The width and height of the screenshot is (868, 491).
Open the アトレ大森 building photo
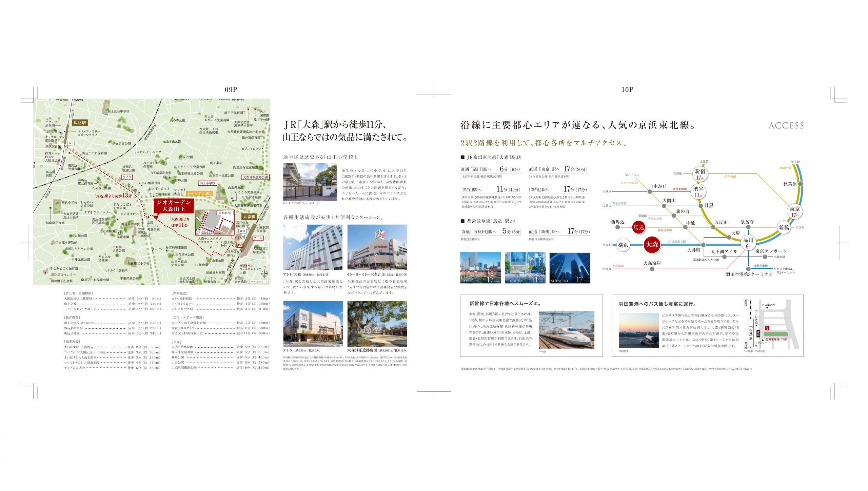click(x=313, y=247)
